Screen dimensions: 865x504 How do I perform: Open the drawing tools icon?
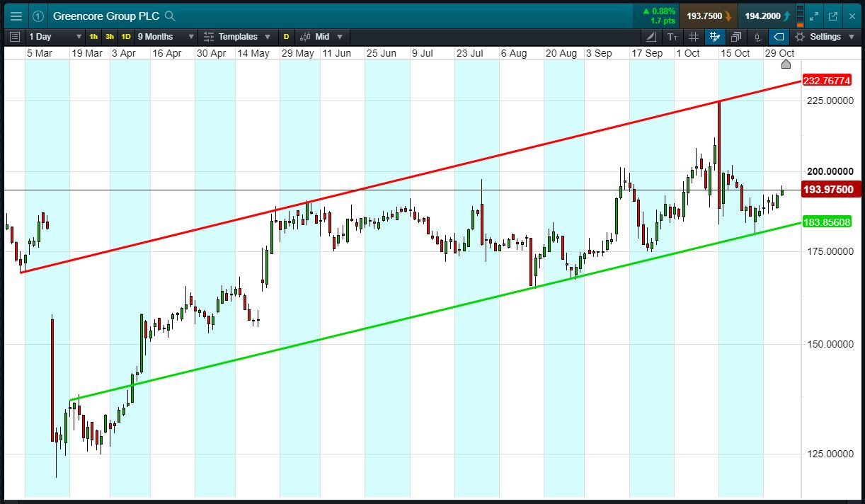pos(652,37)
